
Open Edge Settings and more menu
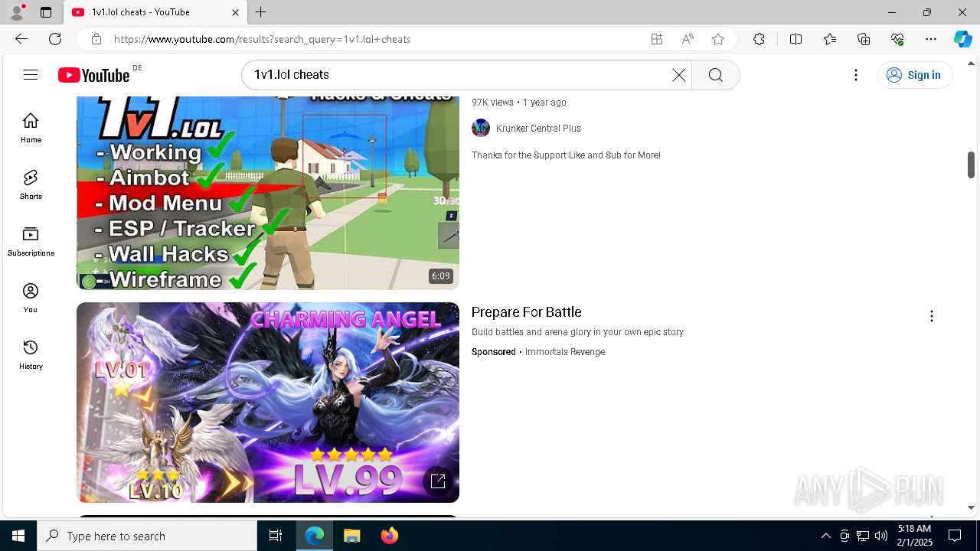pyautogui.click(x=931, y=39)
